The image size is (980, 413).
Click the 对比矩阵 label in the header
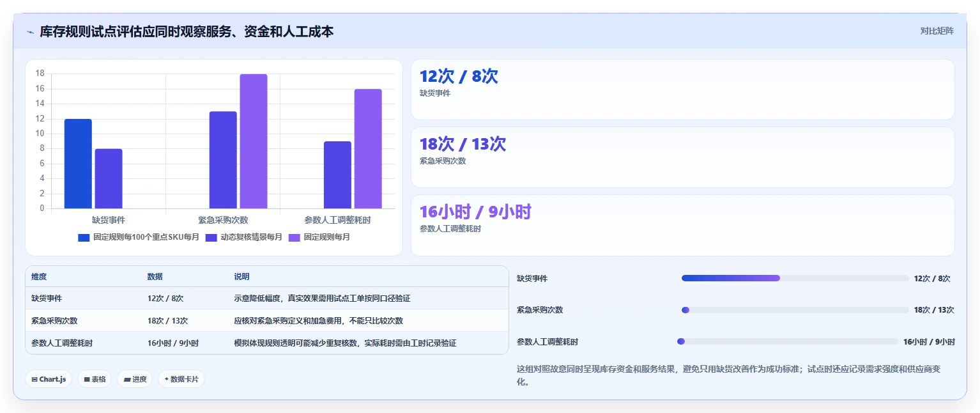tap(937, 31)
